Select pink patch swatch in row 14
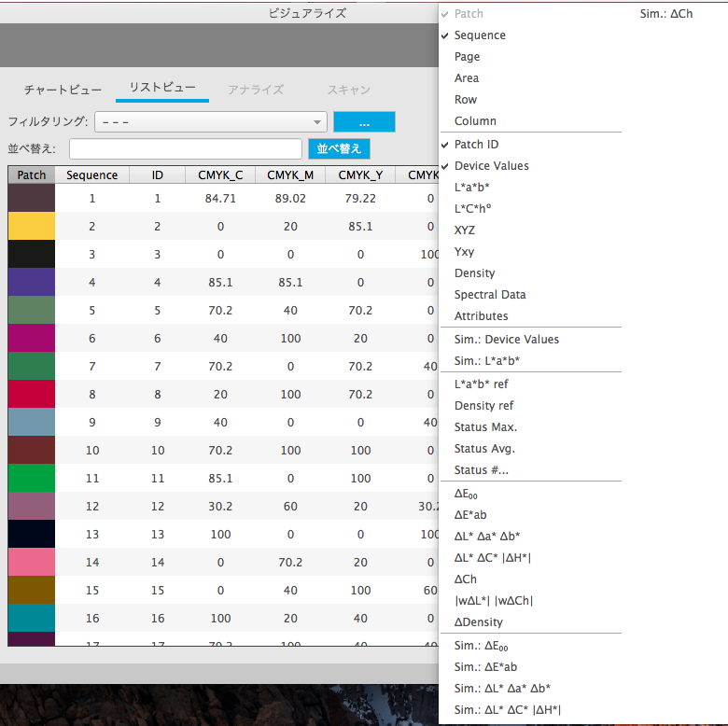This screenshot has width=728, height=726. click(32, 562)
